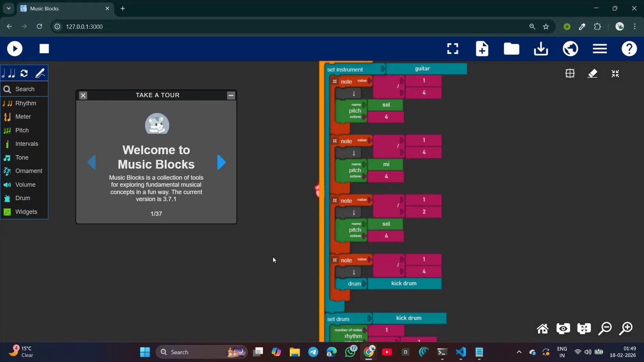644x362 pixels.
Task: Click the mi pitch name block
Action: 386,164
